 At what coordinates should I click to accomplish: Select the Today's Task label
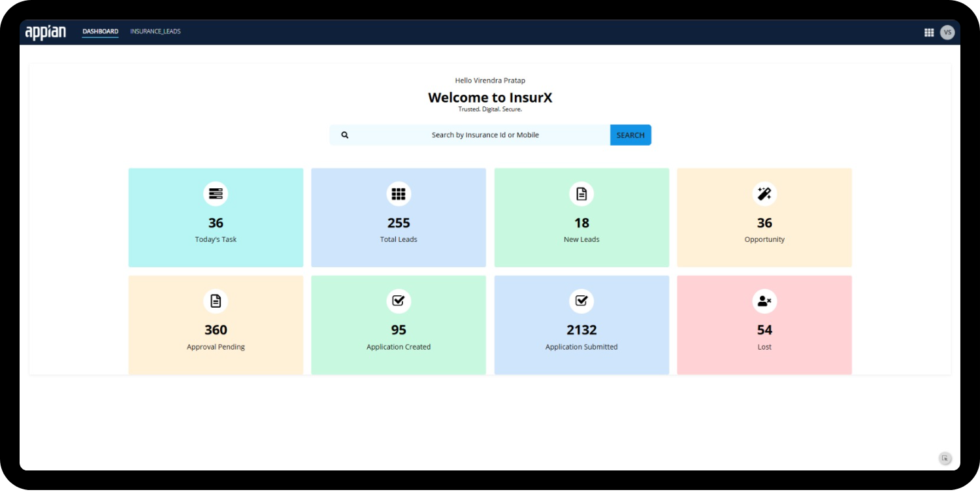click(x=216, y=240)
